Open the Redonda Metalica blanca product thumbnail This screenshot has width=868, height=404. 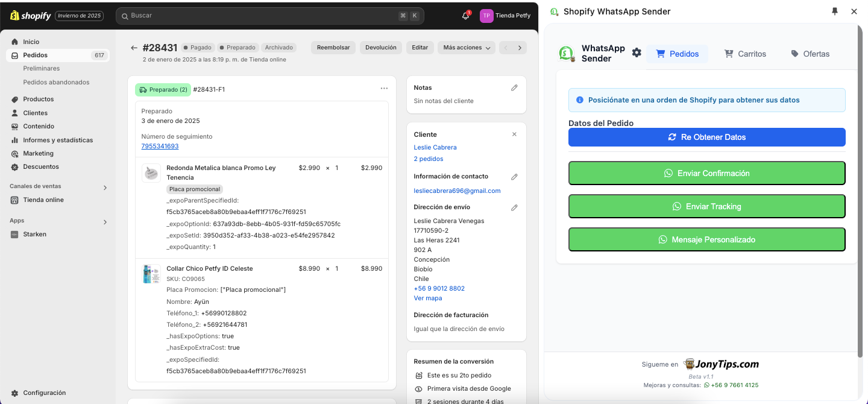pyautogui.click(x=151, y=173)
